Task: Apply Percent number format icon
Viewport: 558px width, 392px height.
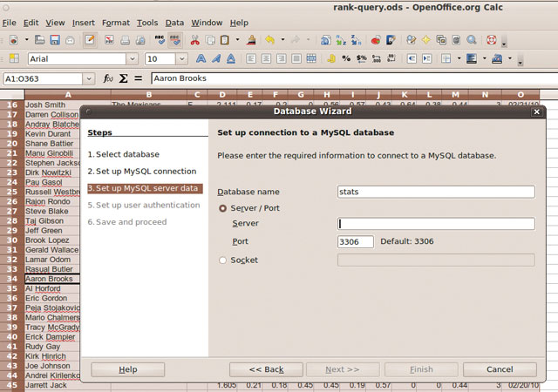Action: coord(346,58)
